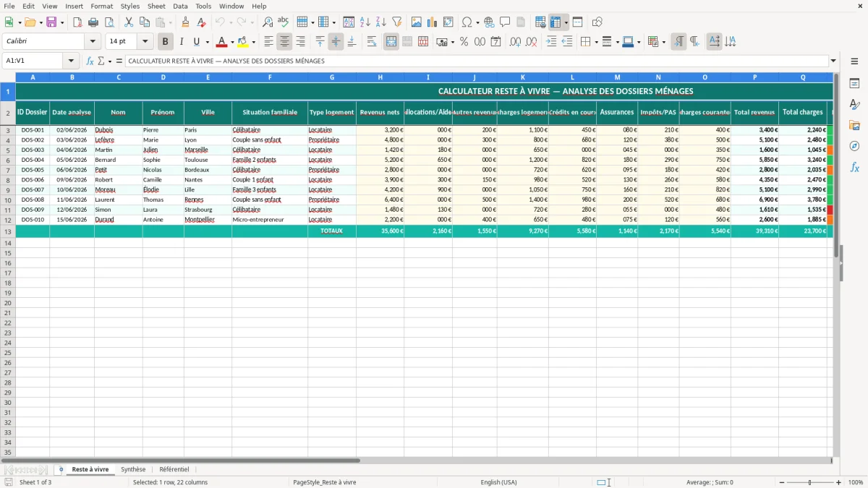Image resolution: width=868 pixels, height=488 pixels.
Task: Cut the selection with scissors icon
Action: (x=129, y=22)
